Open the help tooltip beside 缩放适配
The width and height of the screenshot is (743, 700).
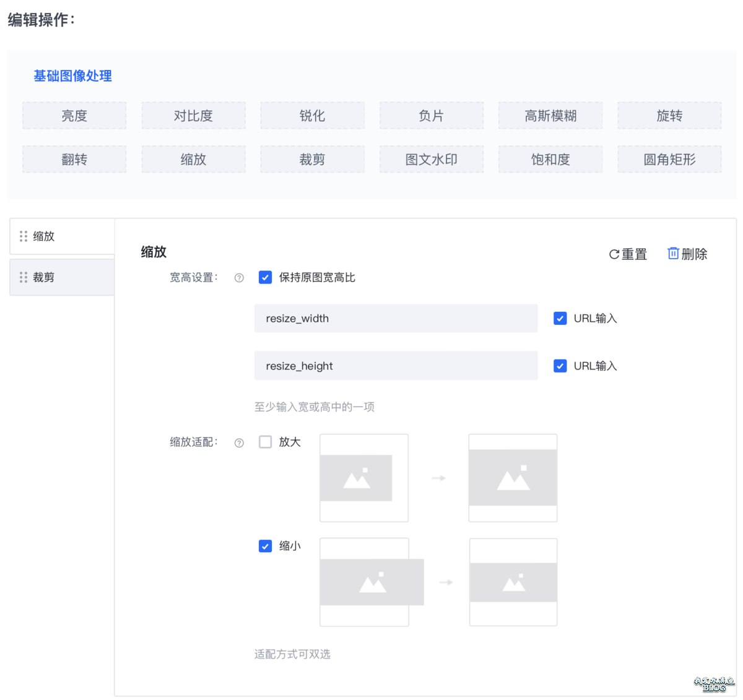[238, 443]
